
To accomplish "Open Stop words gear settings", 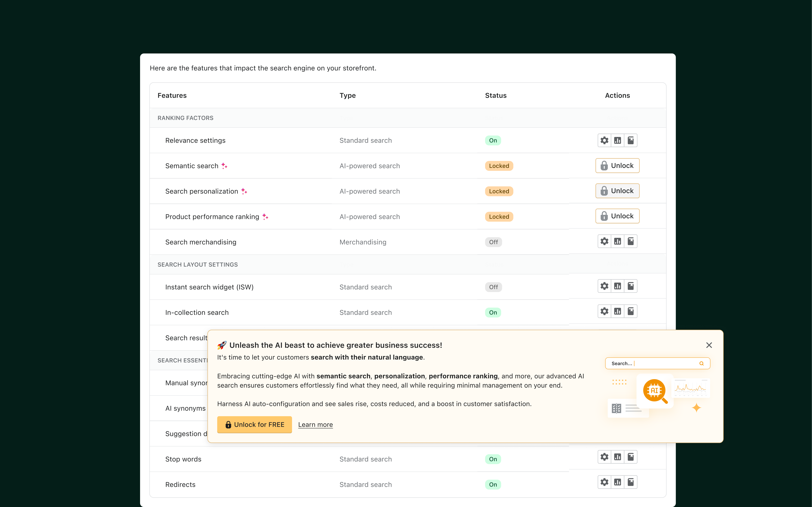I will click(604, 457).
